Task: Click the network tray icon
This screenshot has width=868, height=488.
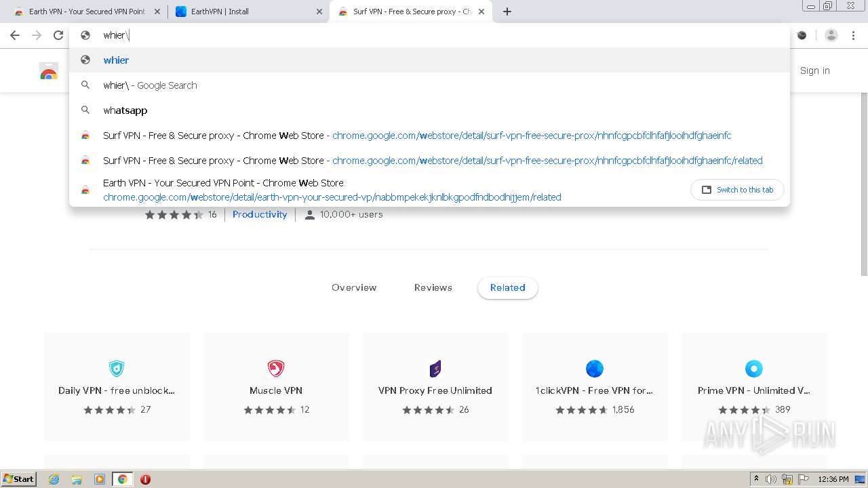Action: pos(787,479)
